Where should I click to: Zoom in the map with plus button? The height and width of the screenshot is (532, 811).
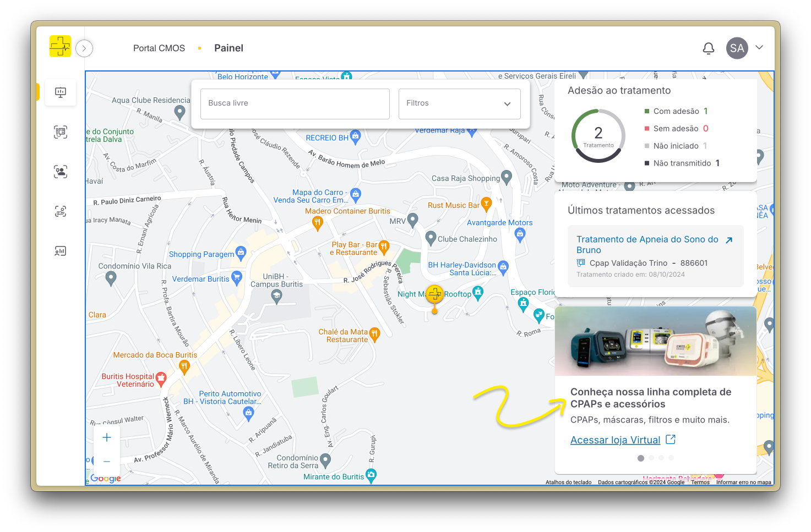[107, 437]
